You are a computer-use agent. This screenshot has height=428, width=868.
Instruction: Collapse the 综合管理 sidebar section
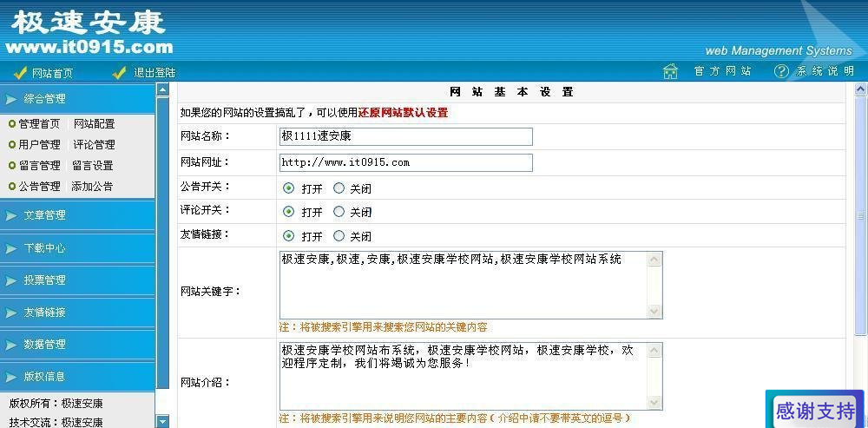pyautogui.click(x=77, y=99)
